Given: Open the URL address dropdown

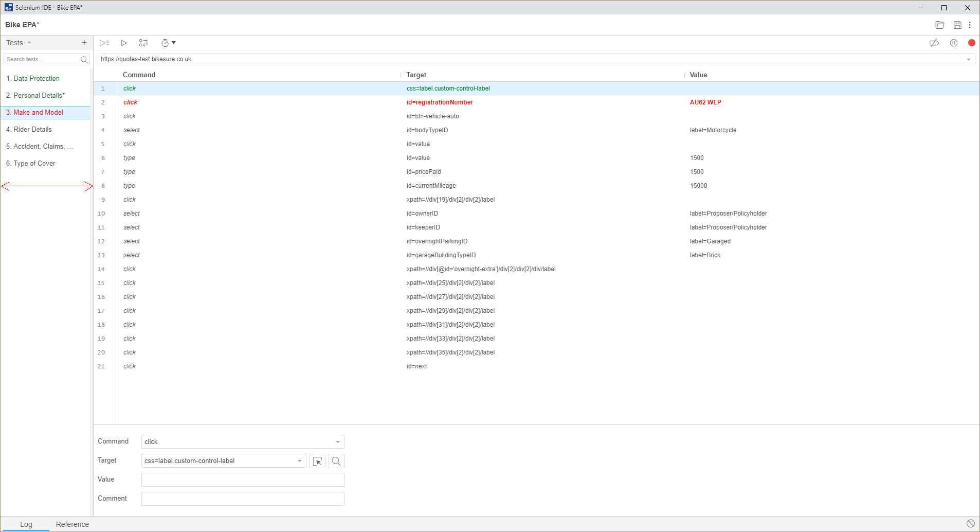Looking at the screenshot, I should point(968,59).
